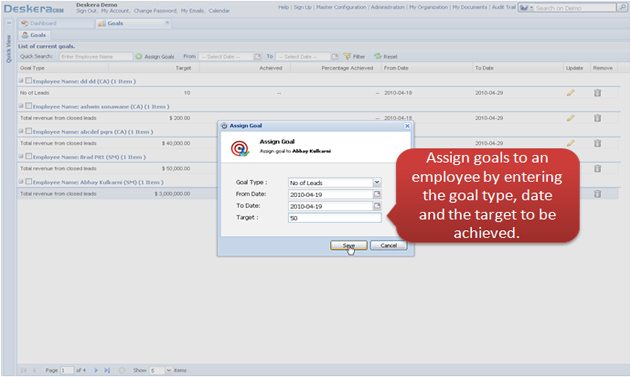
Task: Click the Target field containing 50
Action: [335, 218]
